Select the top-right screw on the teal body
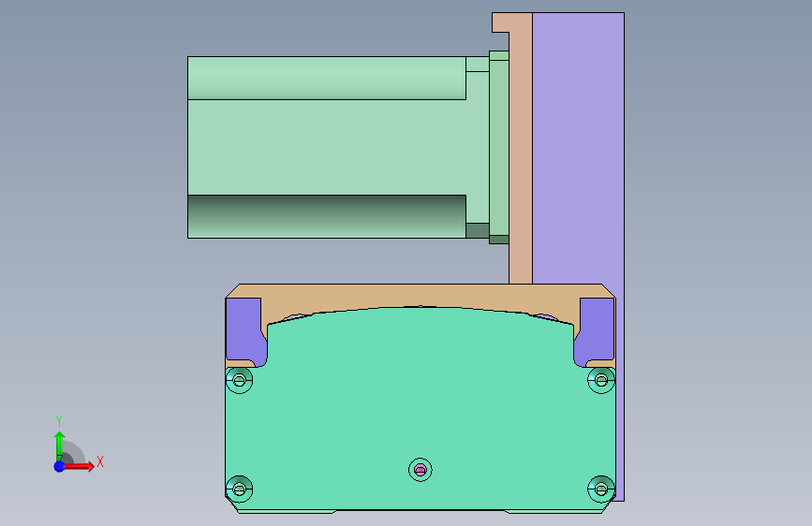This screenshot has width=812, height=526. [x=601, y=381]
